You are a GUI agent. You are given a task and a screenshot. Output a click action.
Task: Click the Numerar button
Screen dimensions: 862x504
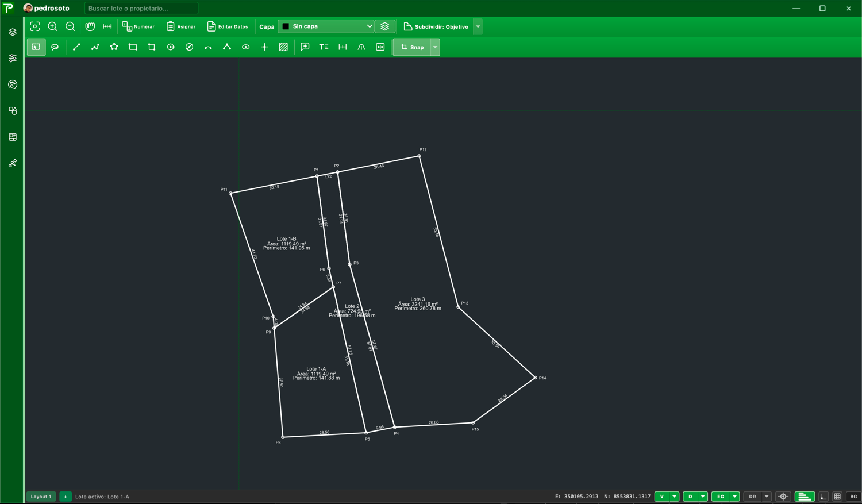(138, 26)
